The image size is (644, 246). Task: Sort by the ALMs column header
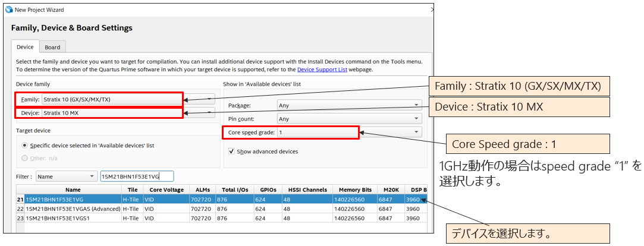click(202, 190)
